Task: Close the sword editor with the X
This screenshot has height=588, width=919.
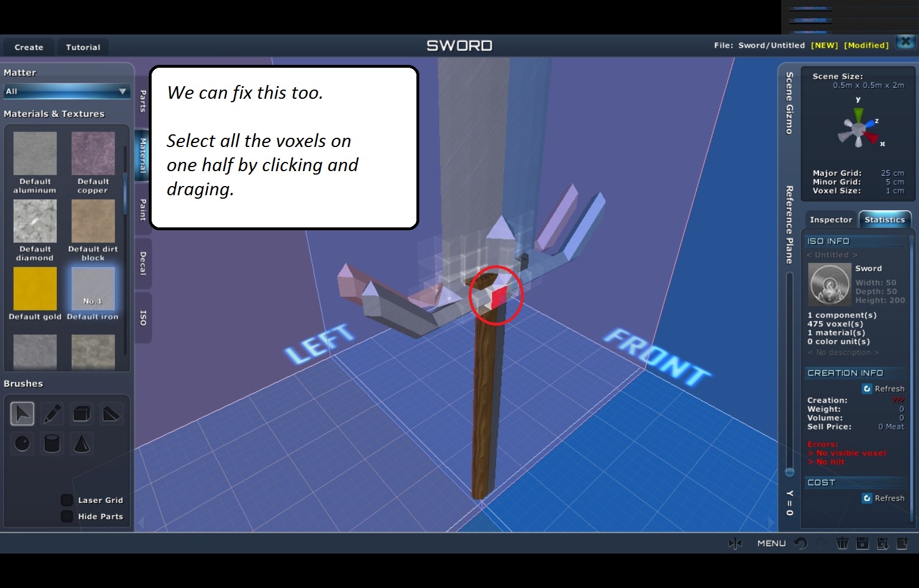Action: (x=906, y=42)
